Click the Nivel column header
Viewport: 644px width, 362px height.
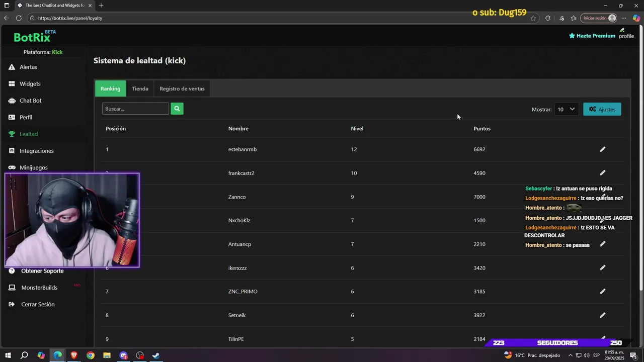coord(357,129)
